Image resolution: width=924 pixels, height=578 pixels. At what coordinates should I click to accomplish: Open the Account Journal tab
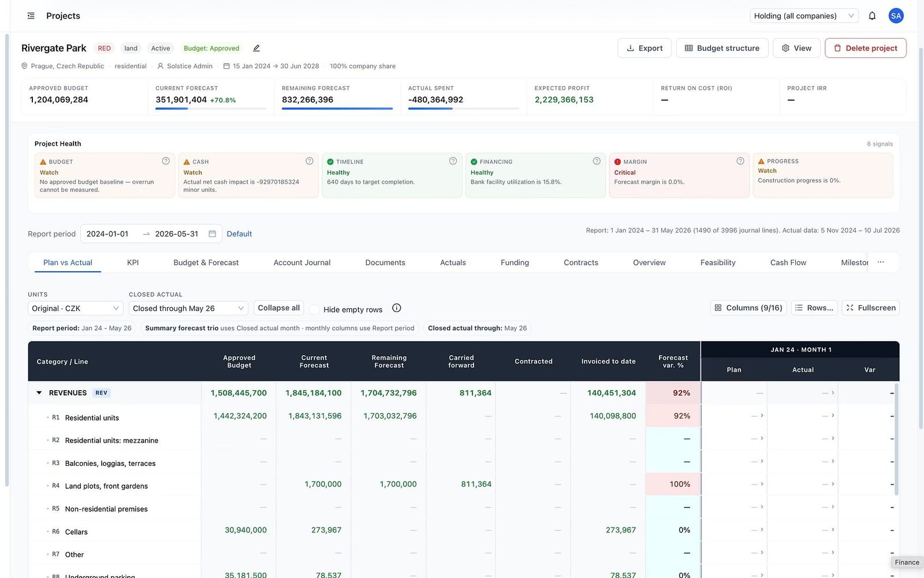(x=302, y=262)
